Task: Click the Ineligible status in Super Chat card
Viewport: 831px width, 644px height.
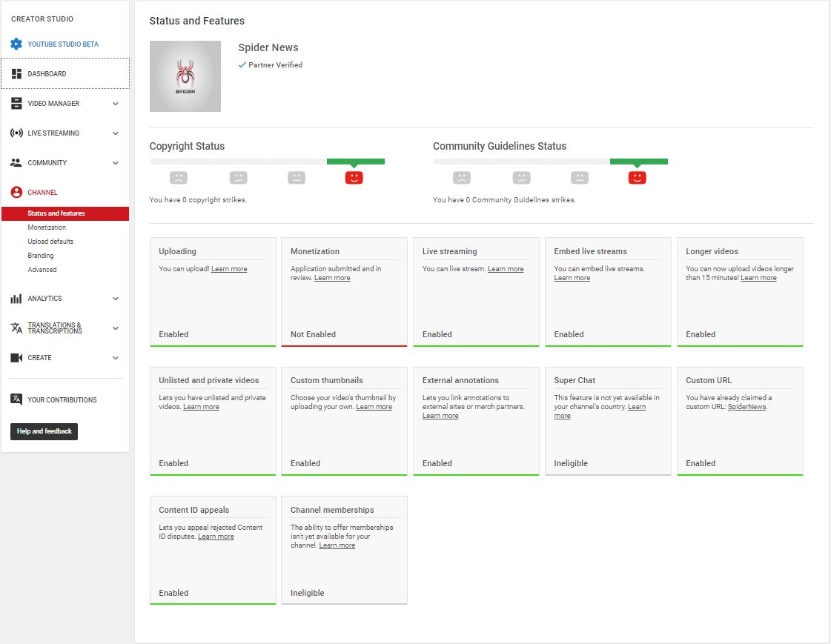Action: click(x=571, y=463)
